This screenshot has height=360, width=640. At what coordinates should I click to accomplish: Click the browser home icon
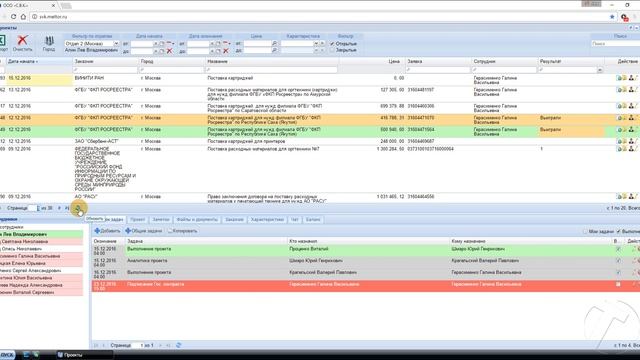23,17
